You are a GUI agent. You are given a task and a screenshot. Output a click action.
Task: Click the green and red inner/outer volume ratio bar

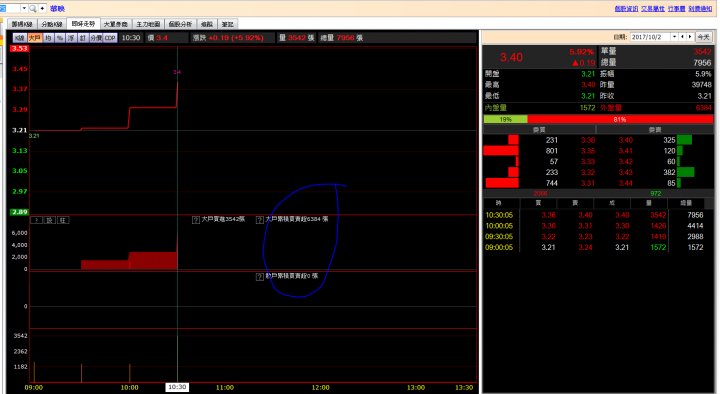coord(598,119)
